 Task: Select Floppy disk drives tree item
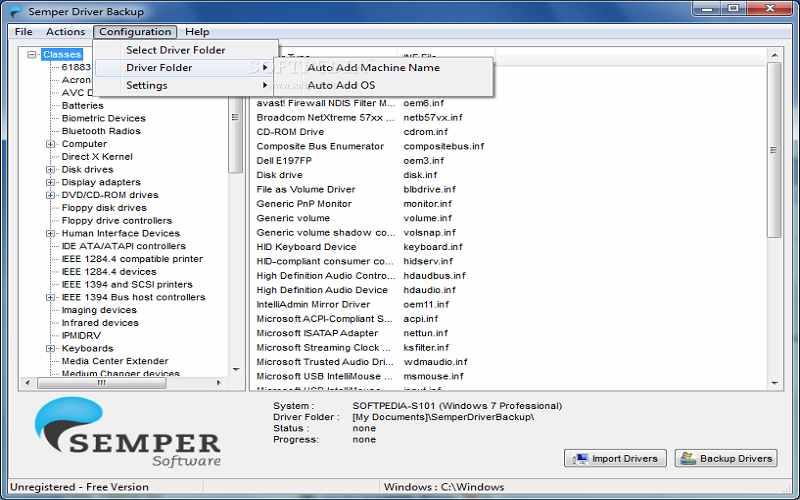(x=104, y=208)
